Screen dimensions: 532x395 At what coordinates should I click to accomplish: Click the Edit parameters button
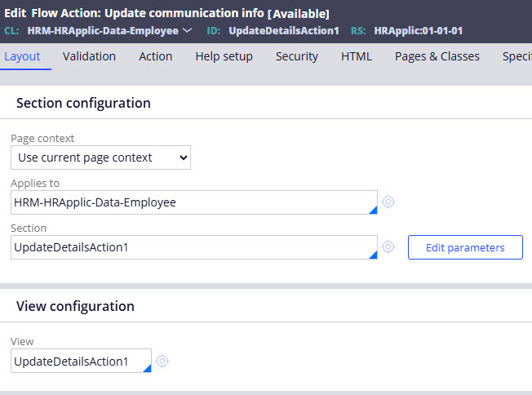point(465,247)
